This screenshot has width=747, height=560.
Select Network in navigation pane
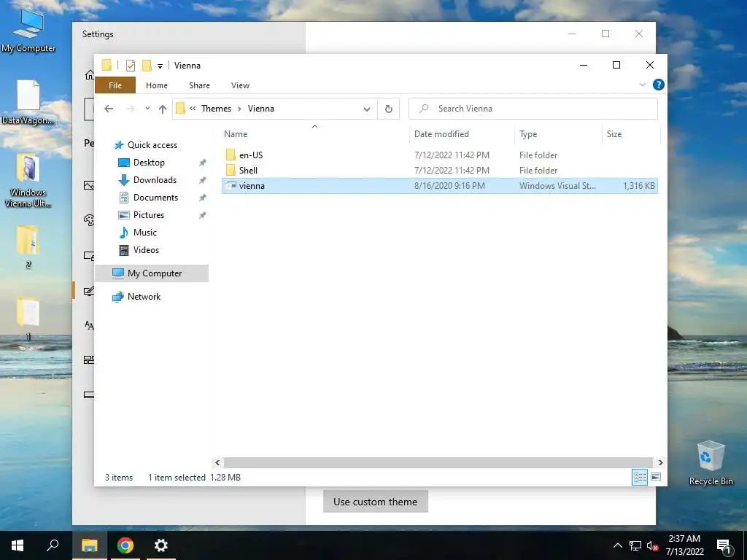[144, 297]
